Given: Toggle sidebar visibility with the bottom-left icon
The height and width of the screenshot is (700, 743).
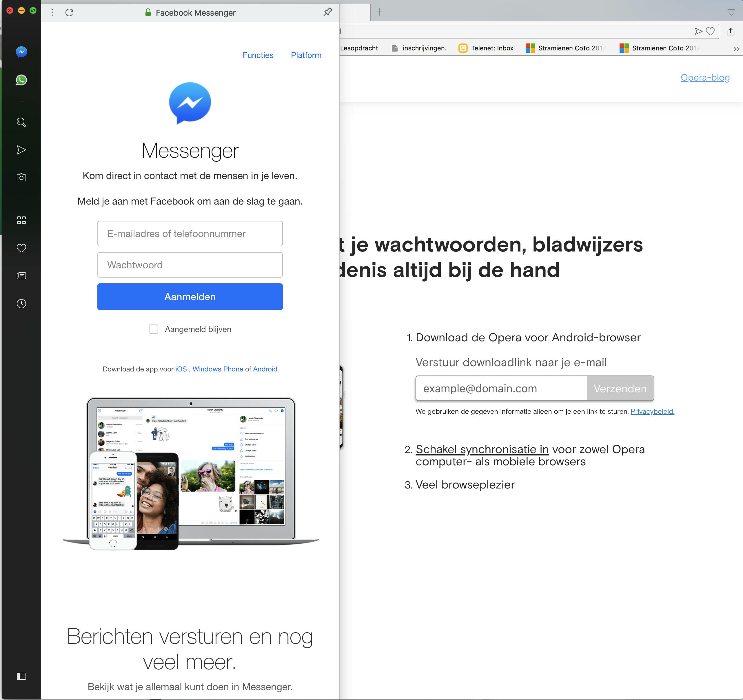Looking at the screenshot, I should pyautogui.click(x=21, y=676).
